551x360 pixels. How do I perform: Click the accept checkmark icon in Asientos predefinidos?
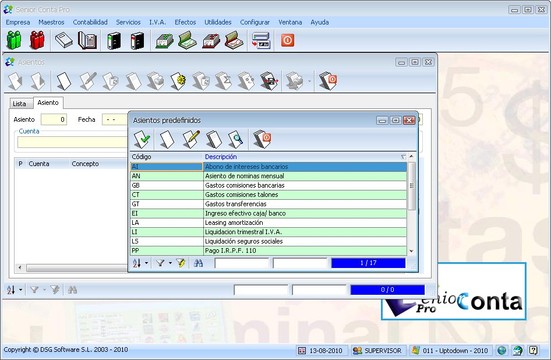[142, 139]
